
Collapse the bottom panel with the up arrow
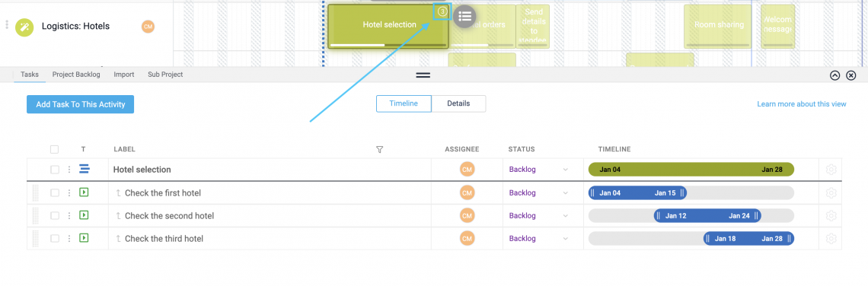(x=835, y=75)
